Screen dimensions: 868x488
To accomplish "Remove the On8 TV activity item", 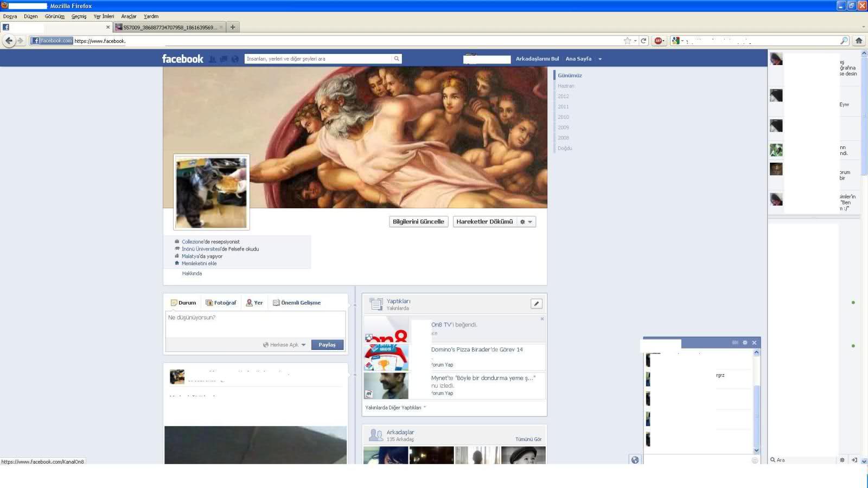I will tap(542, 319).
